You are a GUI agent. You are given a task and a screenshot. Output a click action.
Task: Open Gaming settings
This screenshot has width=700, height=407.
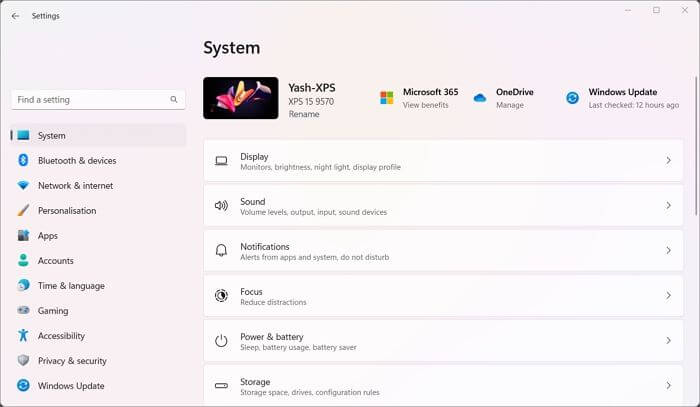tap(98, 310)
